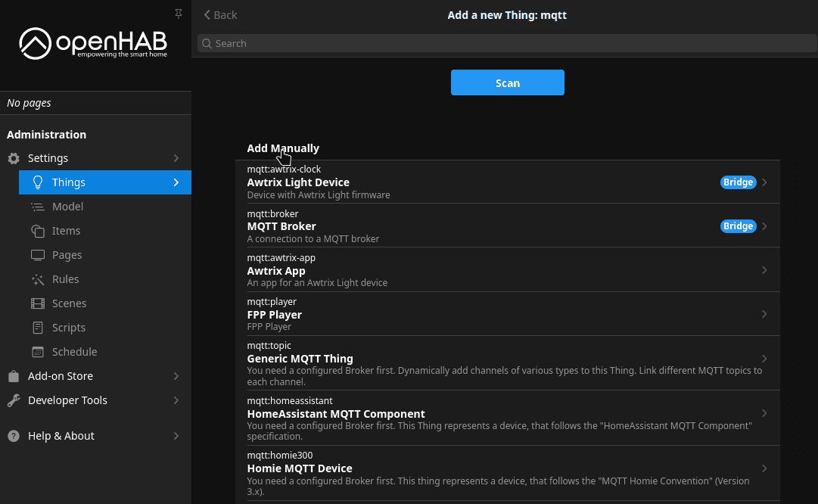818x504 pixels.
Task: Click the Model list icon in sidebar
Action: 38,207
